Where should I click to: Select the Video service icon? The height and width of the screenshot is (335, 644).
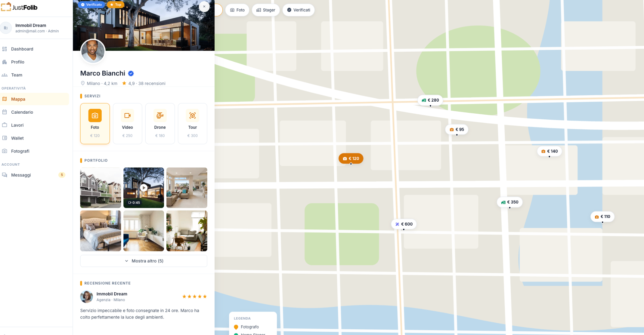pos(127,115)
